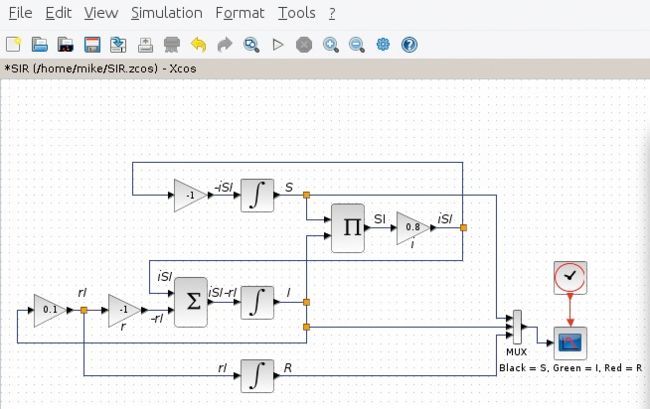Viewport: 650px width, 409px height.
Task: Select the red Clock block
Action: [x=569, y=277]
